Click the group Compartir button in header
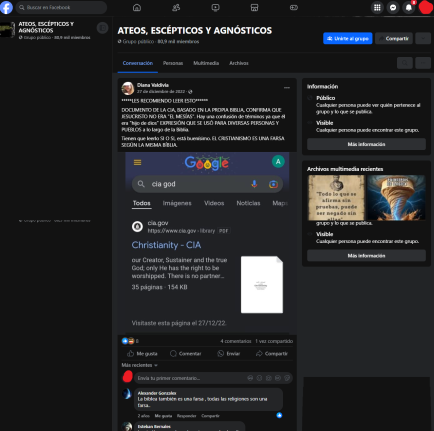This screenshot has height=431, width=434. tap(394, 38)
